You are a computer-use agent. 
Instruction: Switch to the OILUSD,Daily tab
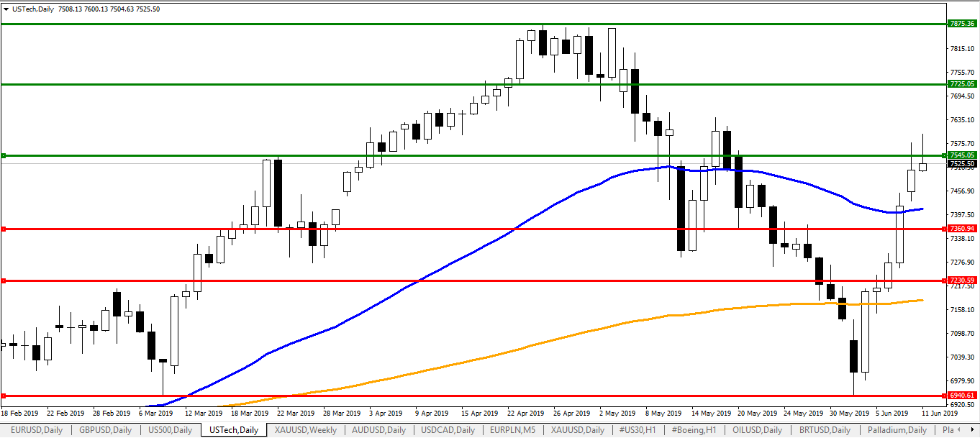click(762, 430)
